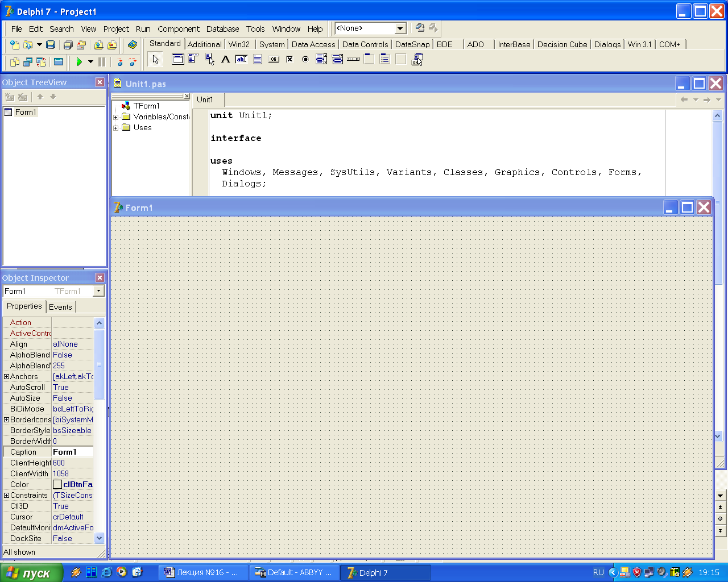Image resolution: width=728 pixels, height=582 pixels.
Task: Switch to the Dialogs palette tab
Action: point(607,44)
